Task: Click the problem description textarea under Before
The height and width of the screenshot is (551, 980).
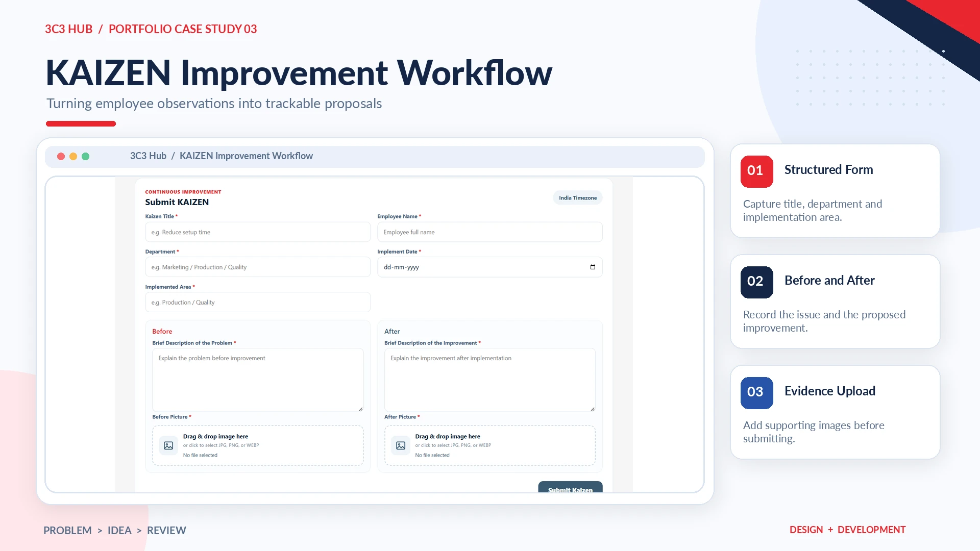Action: pos(258,380)
